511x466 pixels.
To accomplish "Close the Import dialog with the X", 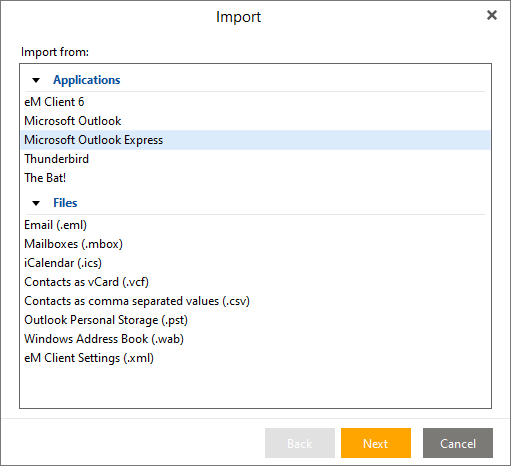I will click(492, 15).
